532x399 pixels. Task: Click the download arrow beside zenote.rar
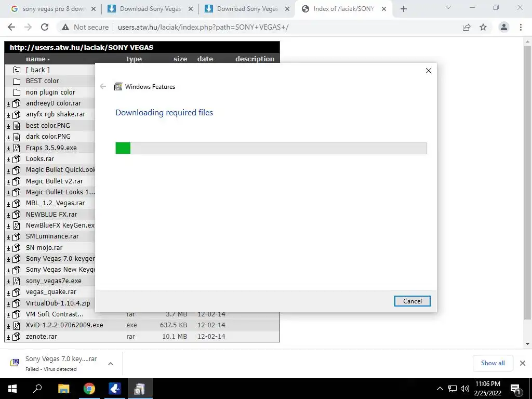pyautogui.click(x=8, y=337)
